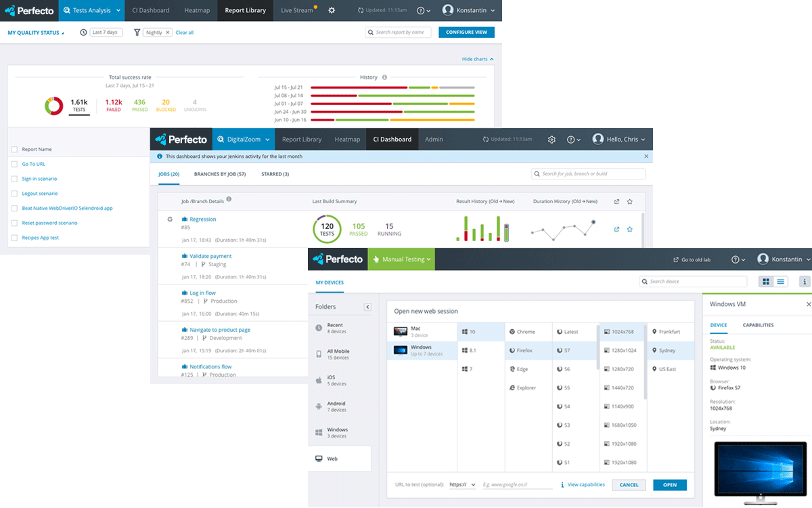This screenshot has height=508, width=812.
Task: Switch to grid view in Manual Testing window
Action: coord(766,281)
